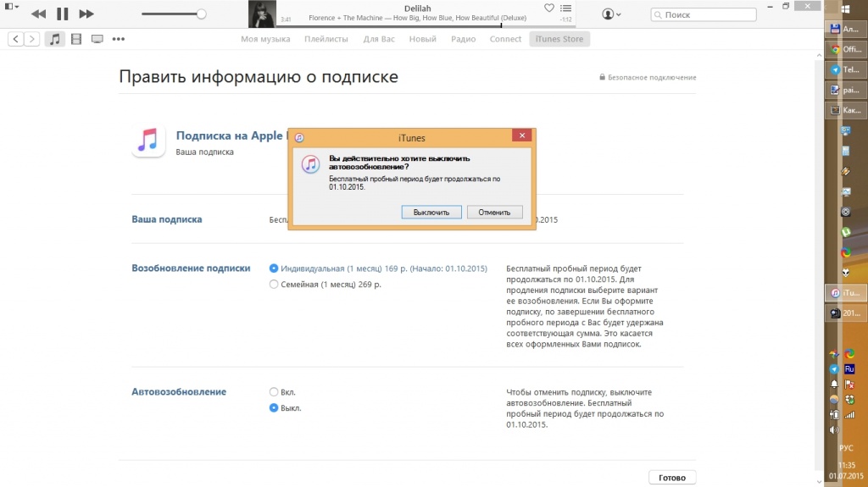
Task: Switch to the pai... taskbar window
Action: (846, 90)
